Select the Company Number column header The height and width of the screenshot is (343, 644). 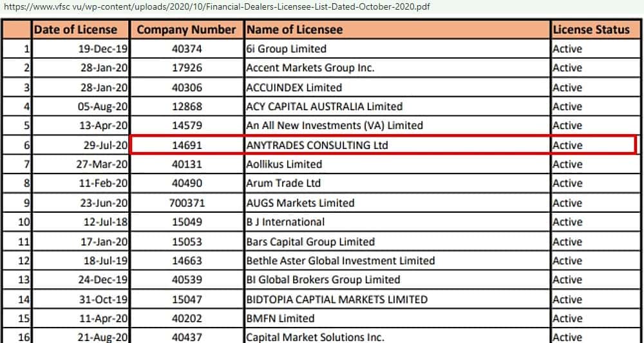pyautogui.click(x=187, y=30)
